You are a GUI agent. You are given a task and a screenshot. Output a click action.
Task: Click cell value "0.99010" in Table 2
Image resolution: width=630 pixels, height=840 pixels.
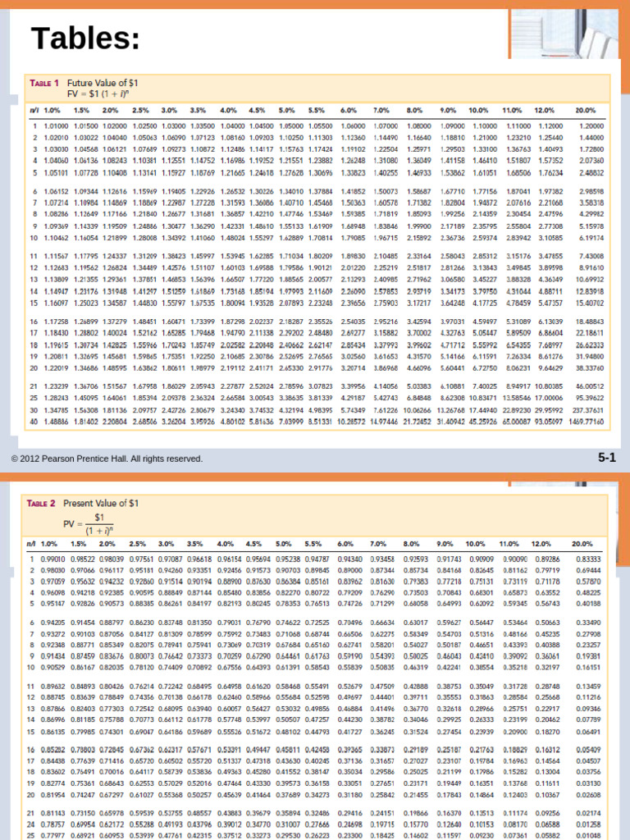tap(53, 559)
